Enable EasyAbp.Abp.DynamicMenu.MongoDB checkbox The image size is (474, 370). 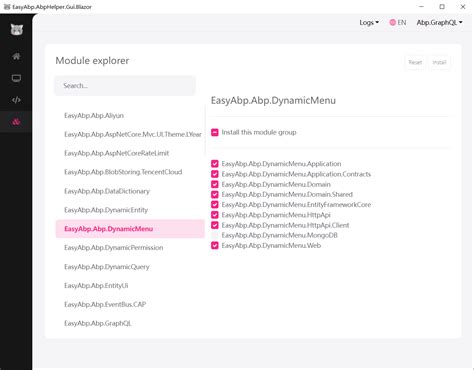click(215, 235)
